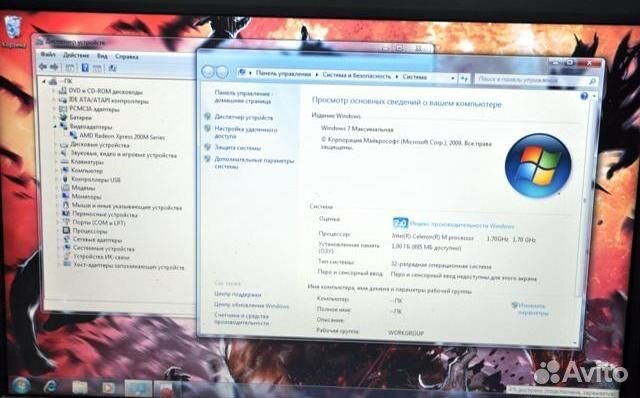Click the blue help question icon in System window
Screen dimensions: 640x398
point(584,96)
